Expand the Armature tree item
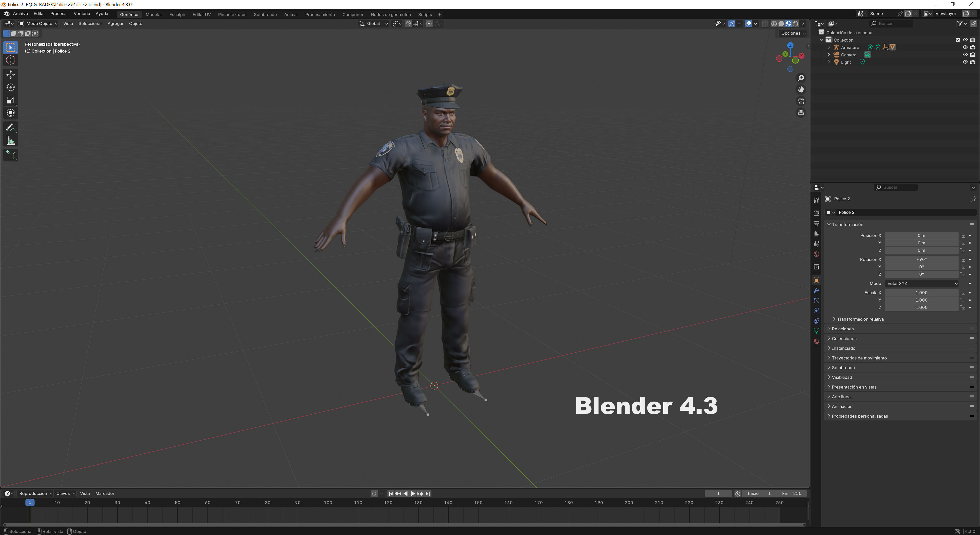The width and height of the screenshot is (980, 535). (x=829, y=47)
